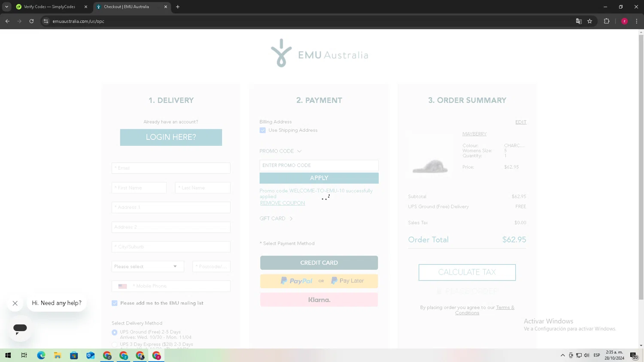The width and height of the screenshot is (644, 362).
Task: Toggle Use Shipping Address checkbox
Action: (x=263, y=130)
